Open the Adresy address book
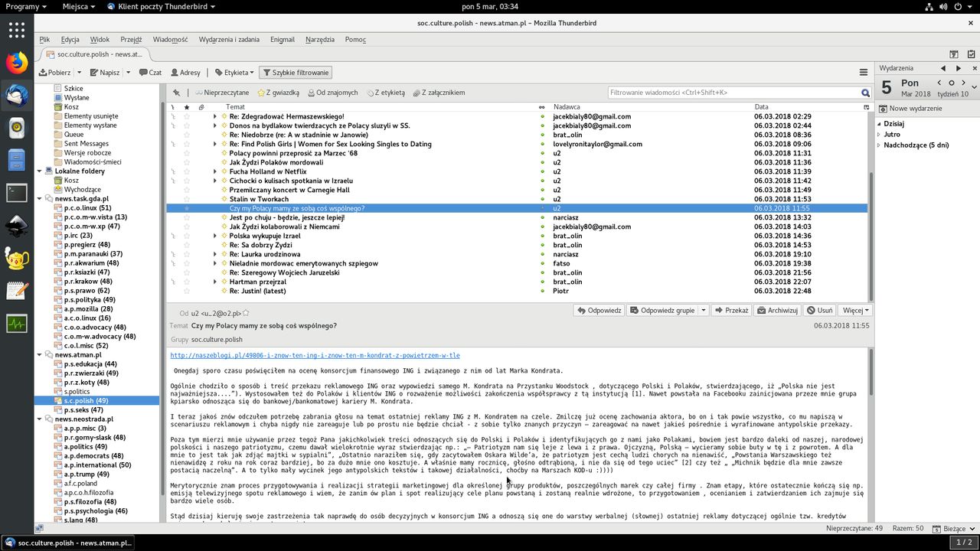This screenshot has height=551, width=980. [186, 73]
